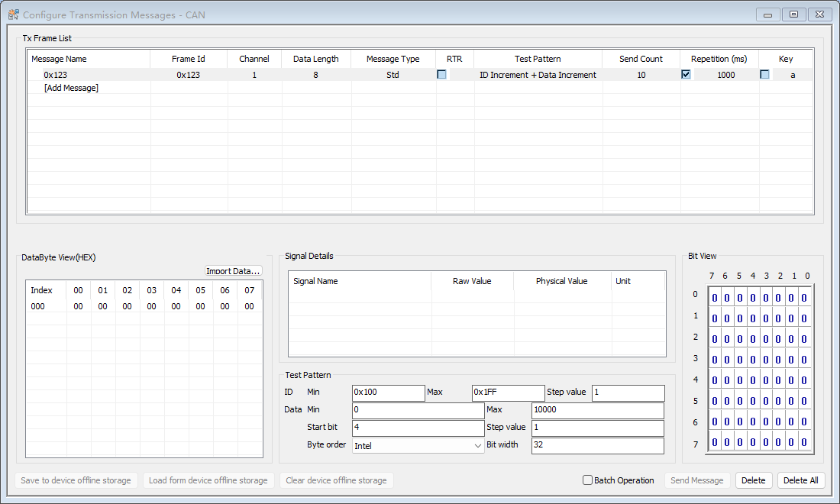The image size is (840, 504).
Task: Toggle bit 7 of byte 0 in Bit View
Action: click(x=714, y=298)
